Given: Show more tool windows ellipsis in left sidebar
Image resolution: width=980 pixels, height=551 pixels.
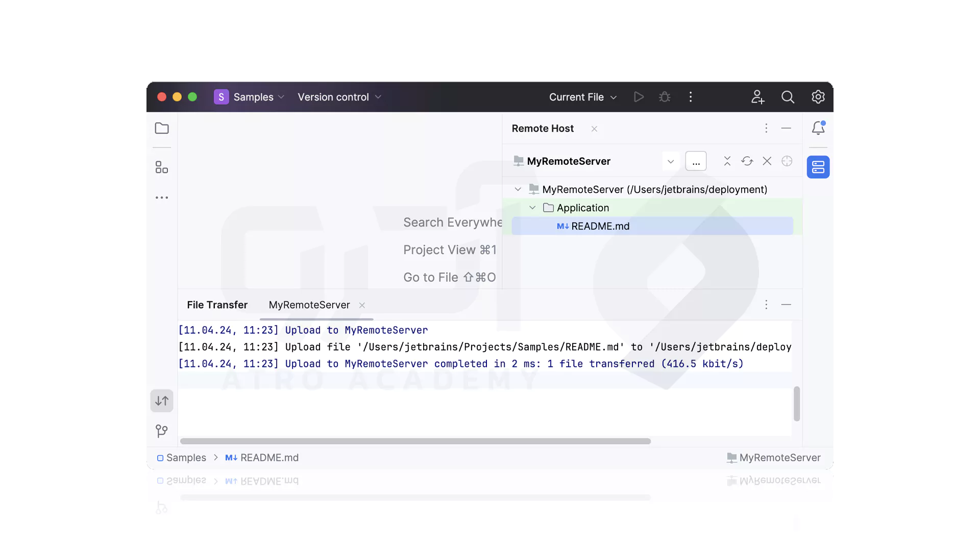Looking at the screenshot, I should (162, 197).
